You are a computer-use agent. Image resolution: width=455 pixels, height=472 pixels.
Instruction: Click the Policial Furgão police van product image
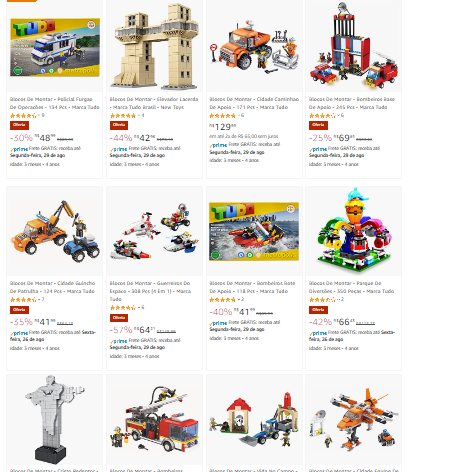point(55,47)
